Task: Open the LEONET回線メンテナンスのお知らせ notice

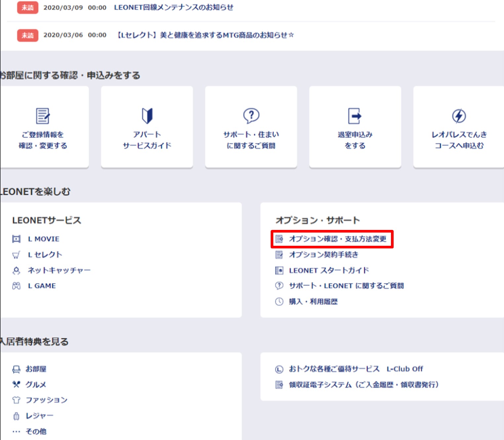Action: click(174, 8)
